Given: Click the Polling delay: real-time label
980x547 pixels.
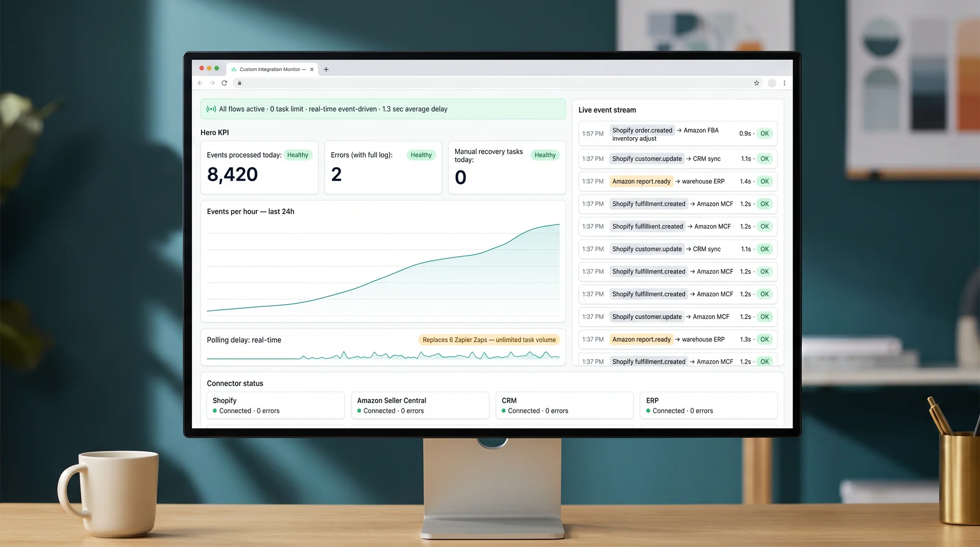Looking at the screenshot, I should click(244, 340).
